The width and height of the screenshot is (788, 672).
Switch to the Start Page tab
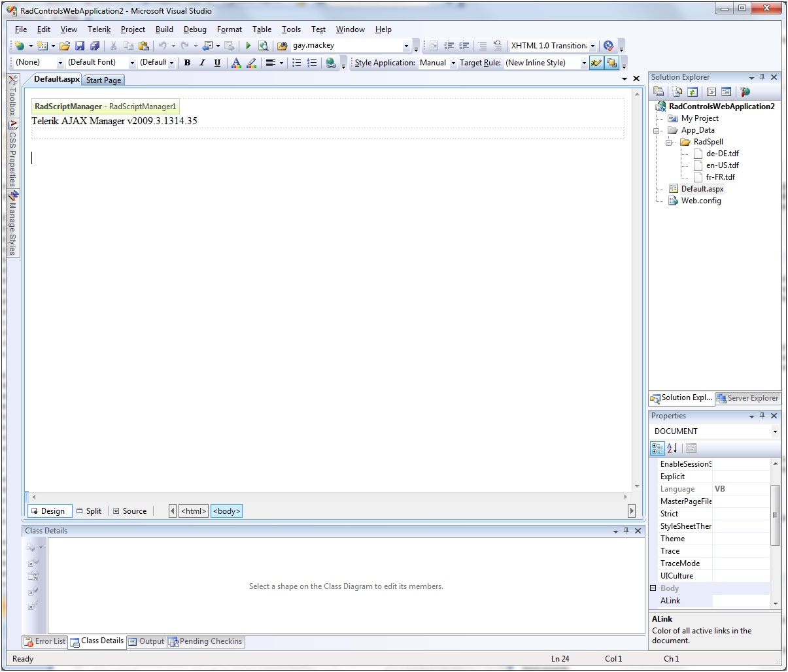pos(103,80)
